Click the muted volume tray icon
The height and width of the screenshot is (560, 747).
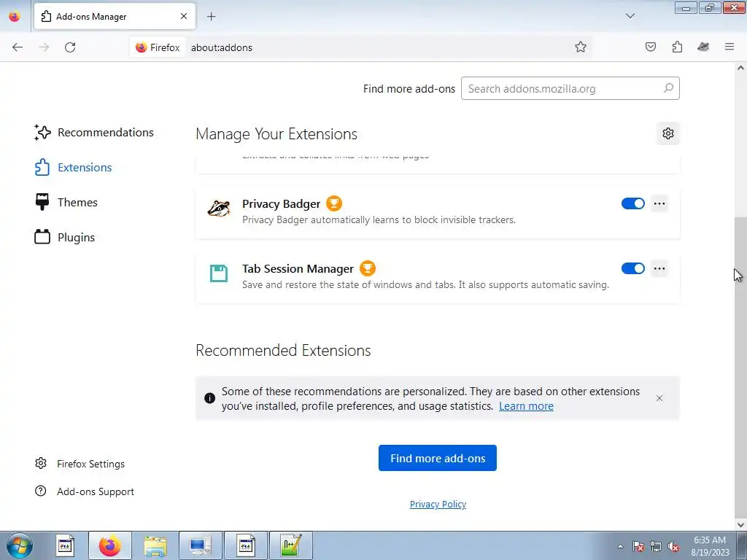[673, 546]
